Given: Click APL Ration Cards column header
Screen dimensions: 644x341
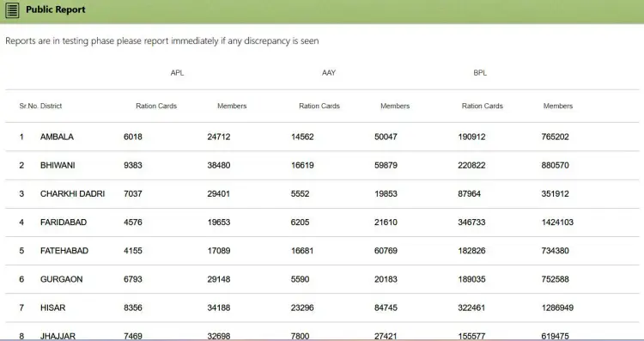Looking at the screenshot, I should pyautogui.click(x=156, y=106).
